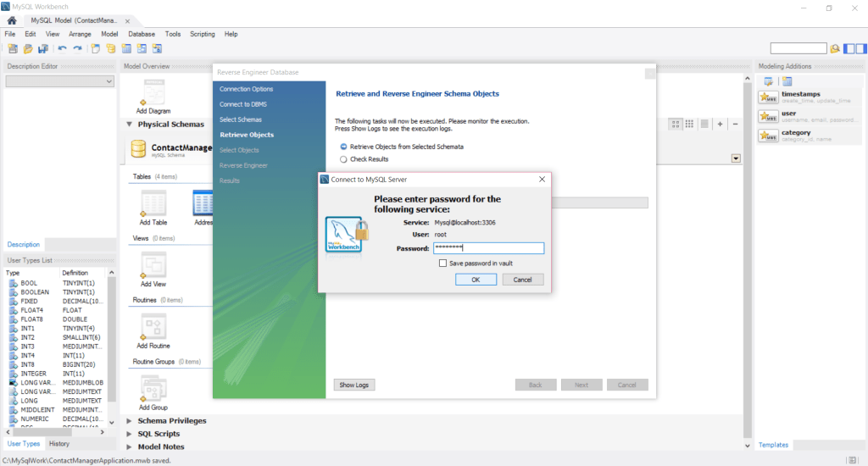Click Cancel in the password dialog
868x466 pixels.
[x=522, y=280]
